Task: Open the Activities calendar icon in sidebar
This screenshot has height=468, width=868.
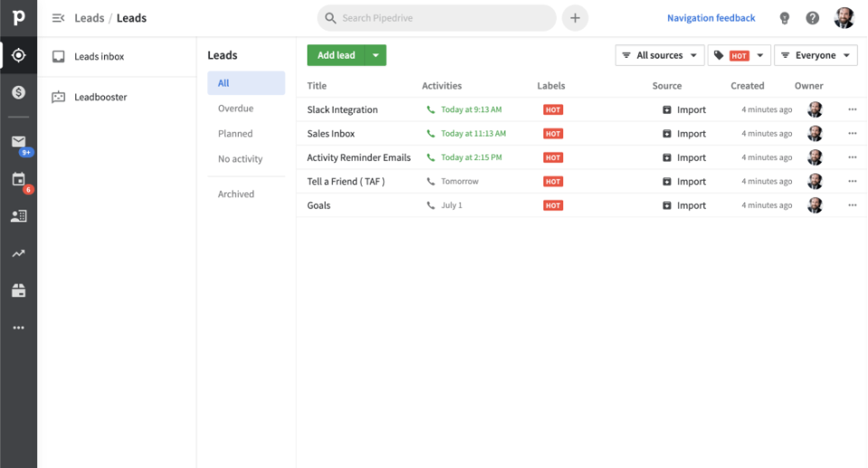Action: click(x=18, y=179)
